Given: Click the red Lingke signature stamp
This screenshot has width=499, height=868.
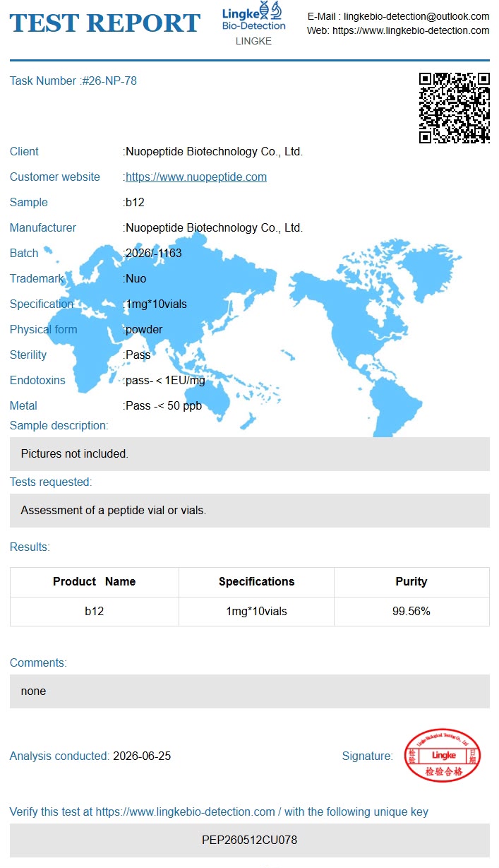Looking at the screenshot, I should [443, 755].
